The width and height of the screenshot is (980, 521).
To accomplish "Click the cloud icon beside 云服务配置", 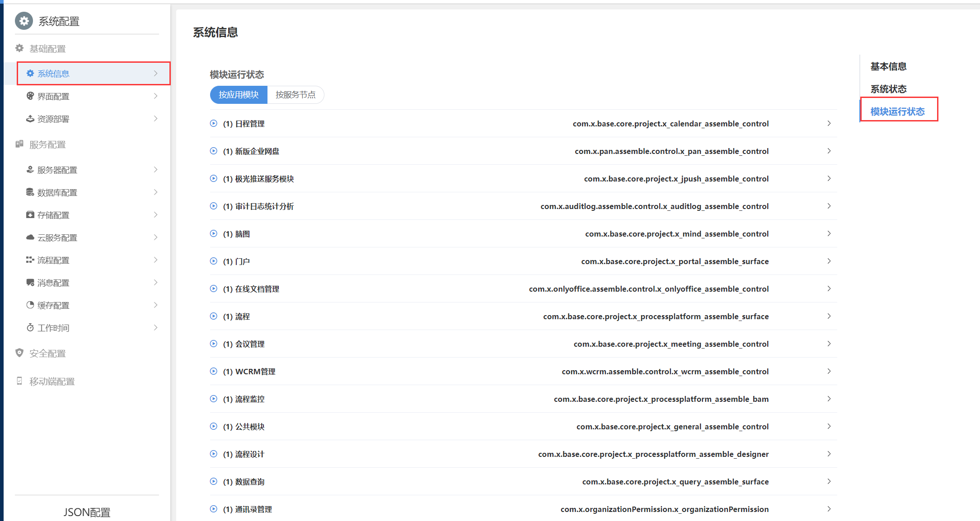I will coord(30,237).
